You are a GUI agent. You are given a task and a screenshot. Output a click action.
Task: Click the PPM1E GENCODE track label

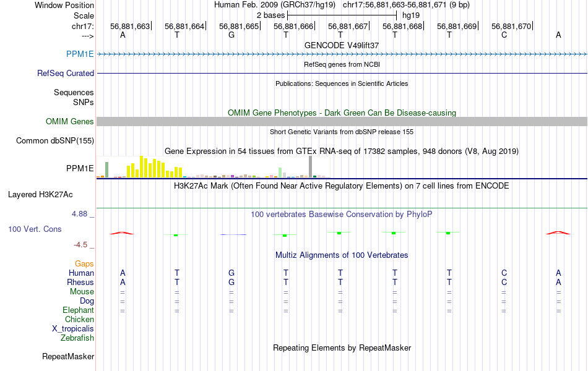click(x=80, y=54)
